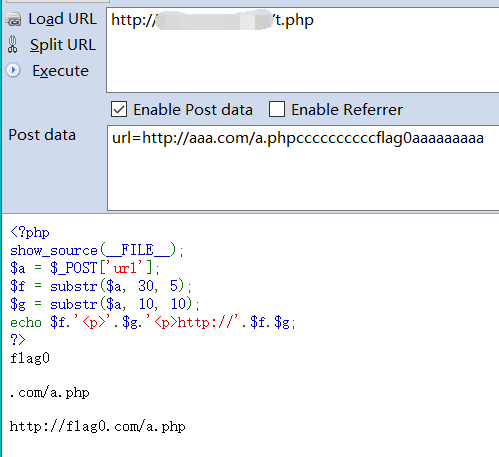Focus the URL field containing t.php
This screenshot has width=499, height=457.
tap(302, 50)
